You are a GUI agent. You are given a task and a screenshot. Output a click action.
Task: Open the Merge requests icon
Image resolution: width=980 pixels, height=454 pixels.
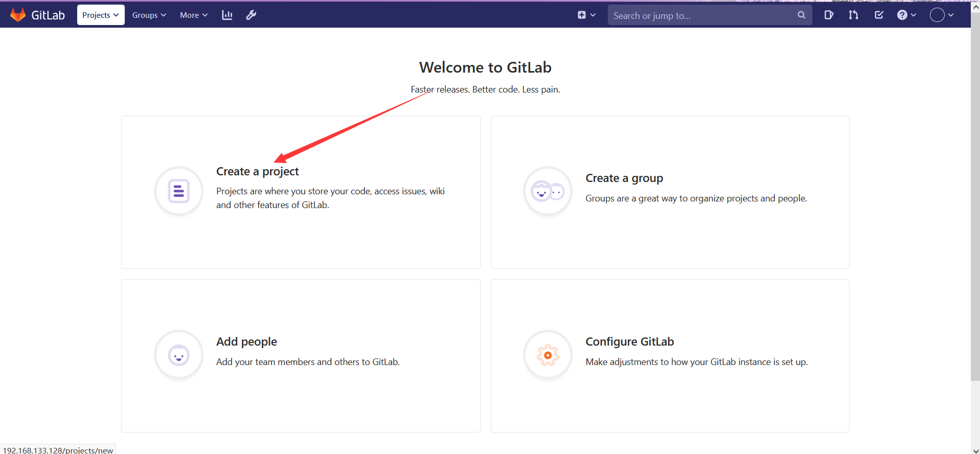pyautogui.click(x=853, y=15)
